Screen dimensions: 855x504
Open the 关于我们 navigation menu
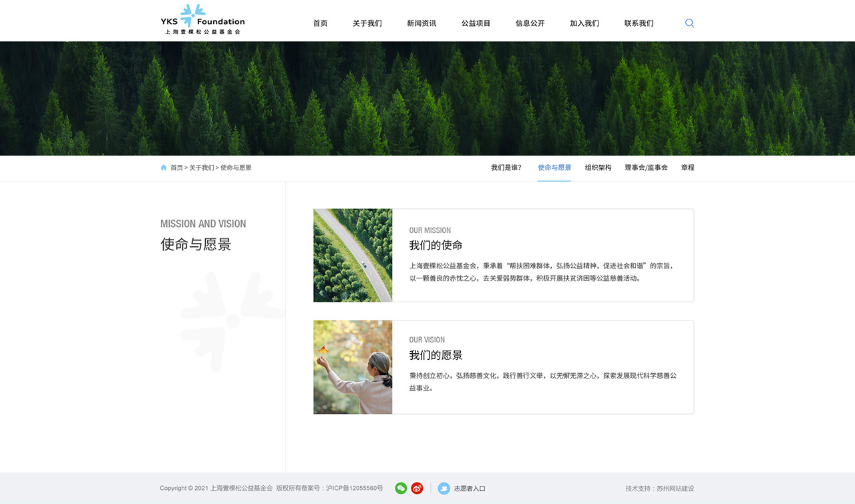367,23
